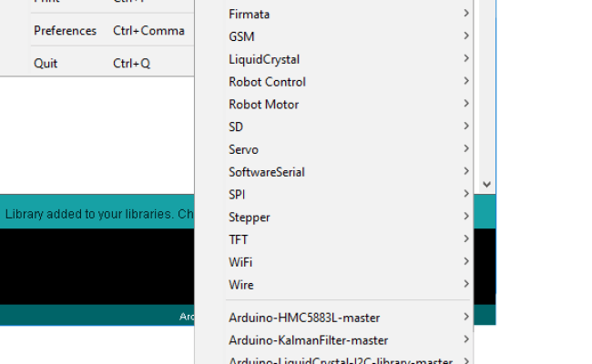
Task: Click the editor scrollbar down arrow
Action: click(x=486, y=185)
